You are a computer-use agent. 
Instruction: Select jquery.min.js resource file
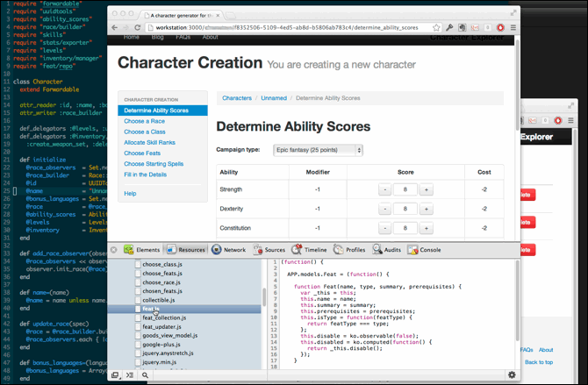coord(160,362)
